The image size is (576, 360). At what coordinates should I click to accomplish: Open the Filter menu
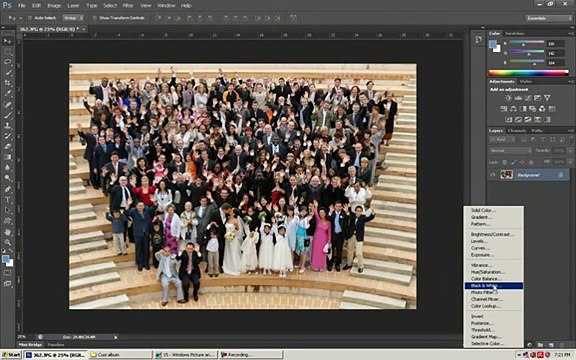pos(128,6)
